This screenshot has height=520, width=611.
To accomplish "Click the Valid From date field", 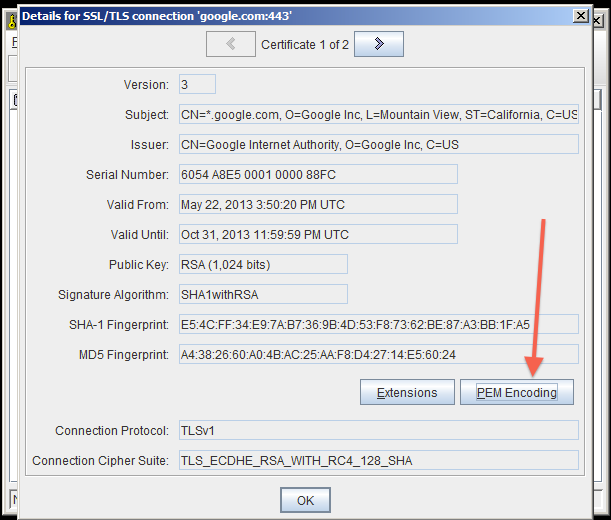I will [x=318, y=204].
